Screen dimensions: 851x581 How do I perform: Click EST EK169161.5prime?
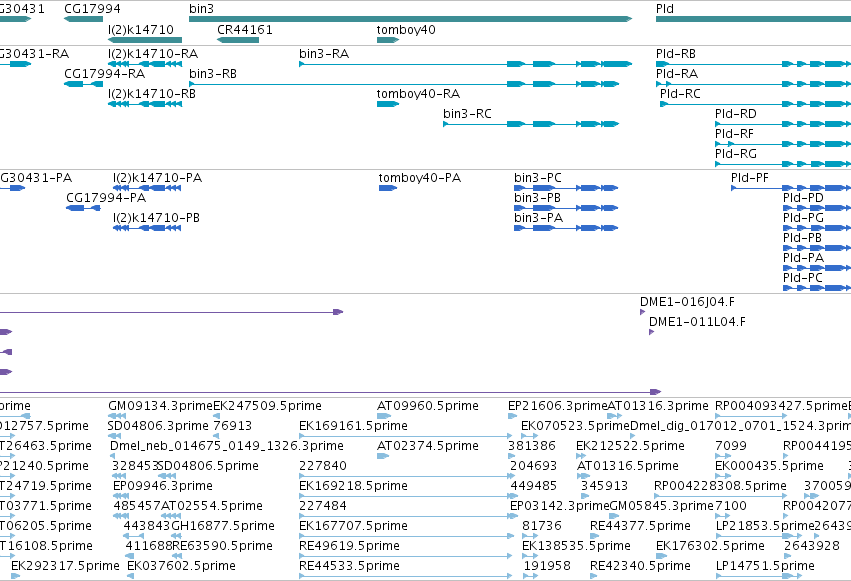point(405,436)
